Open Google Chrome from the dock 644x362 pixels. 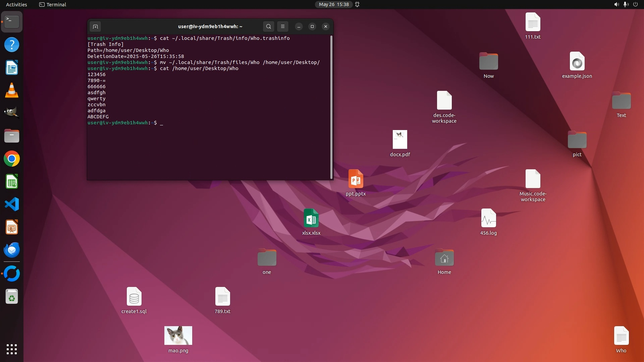[x=12, y=159]
